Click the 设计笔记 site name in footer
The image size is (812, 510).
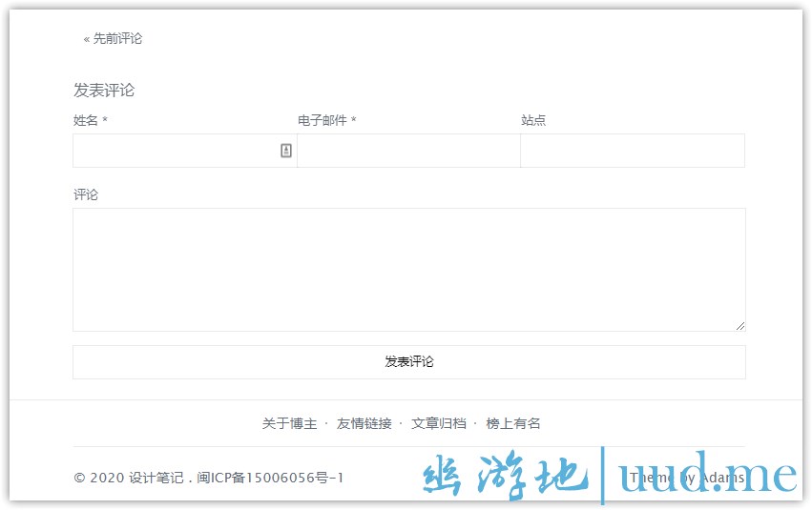(x=156, y=478)
